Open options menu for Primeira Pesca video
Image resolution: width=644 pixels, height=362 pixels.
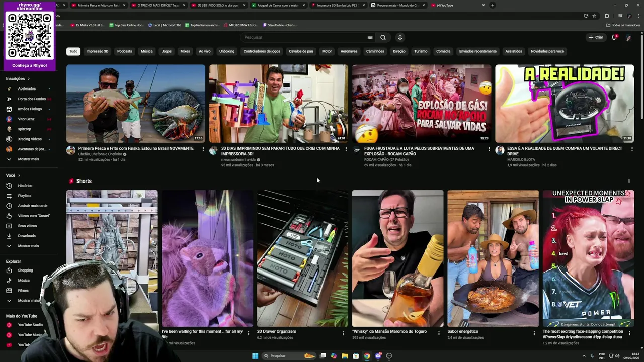click(203, 149)
